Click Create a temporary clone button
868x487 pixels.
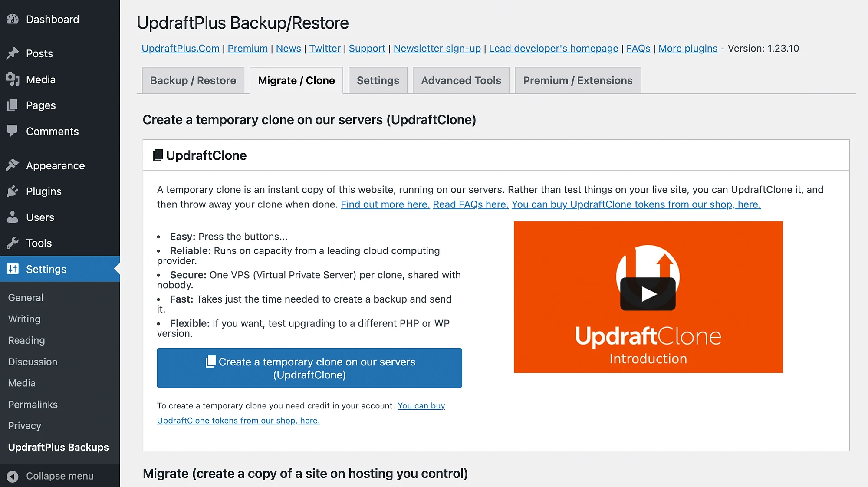(309, 369)
